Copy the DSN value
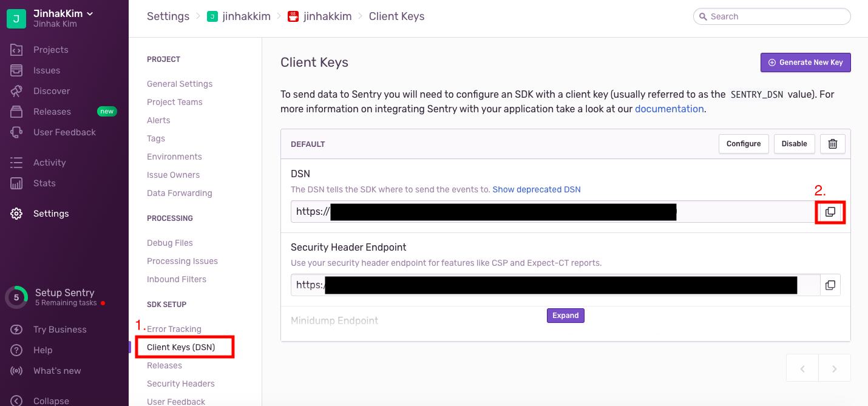The width and height of the screenshot is (868, 406). [x=830, y=212]
